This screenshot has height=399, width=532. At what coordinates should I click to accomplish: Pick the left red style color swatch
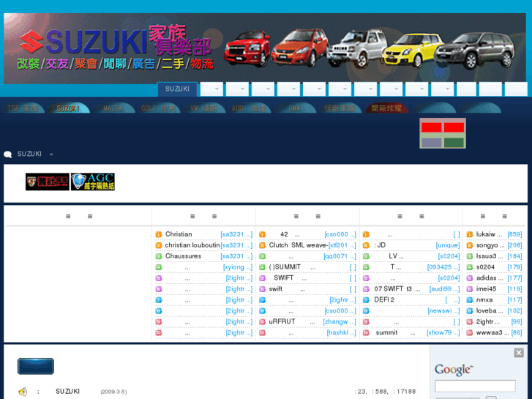click(432, 127)
